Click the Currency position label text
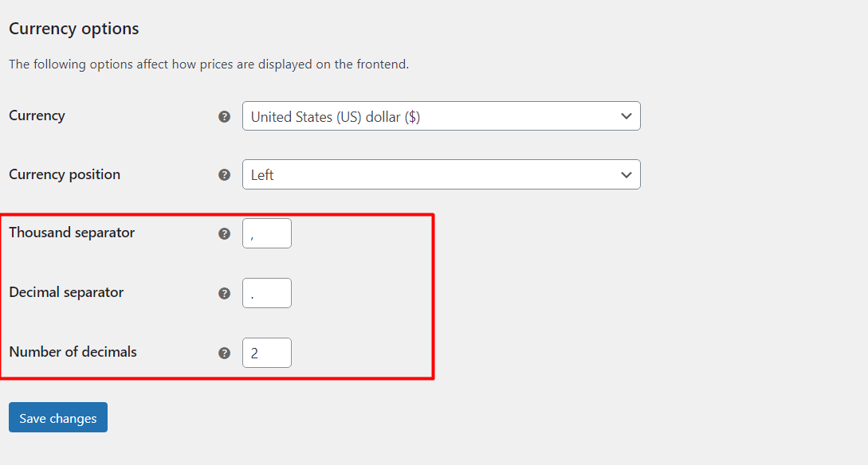The image size is (868, 465). [65, 174]
